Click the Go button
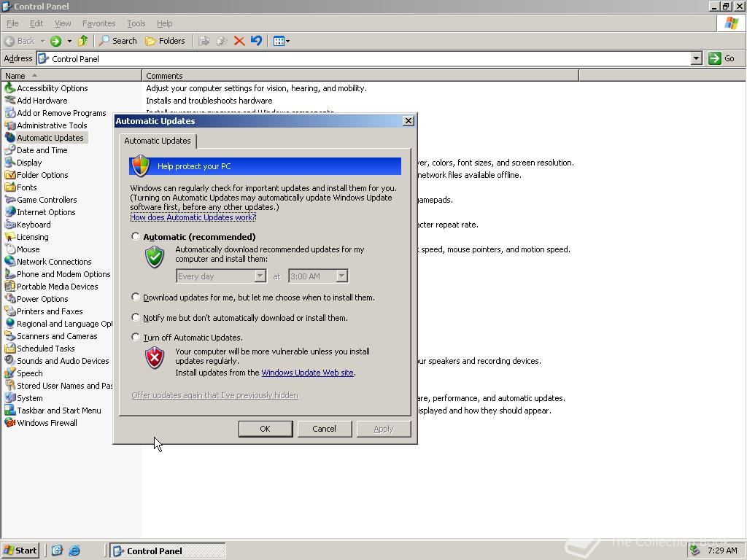This screenshot has height=560, width=747. (722, 58)
